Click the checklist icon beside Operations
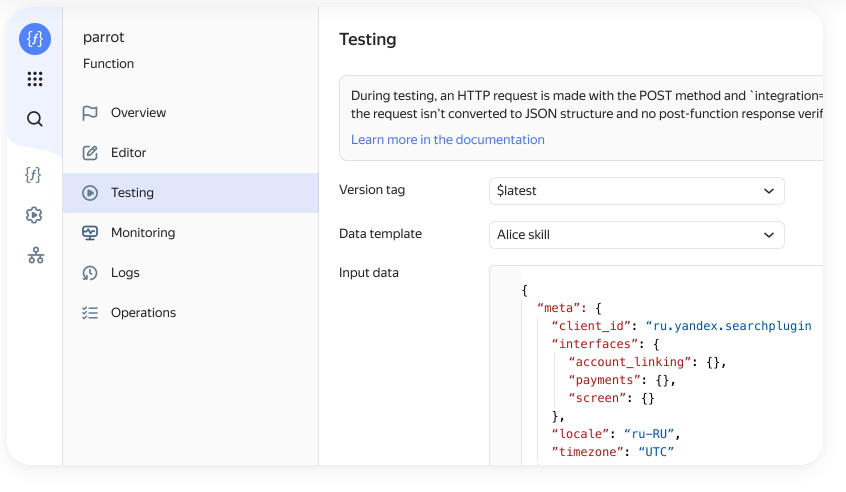The height and width of the screenshot is (492, 846). point(90,313)
